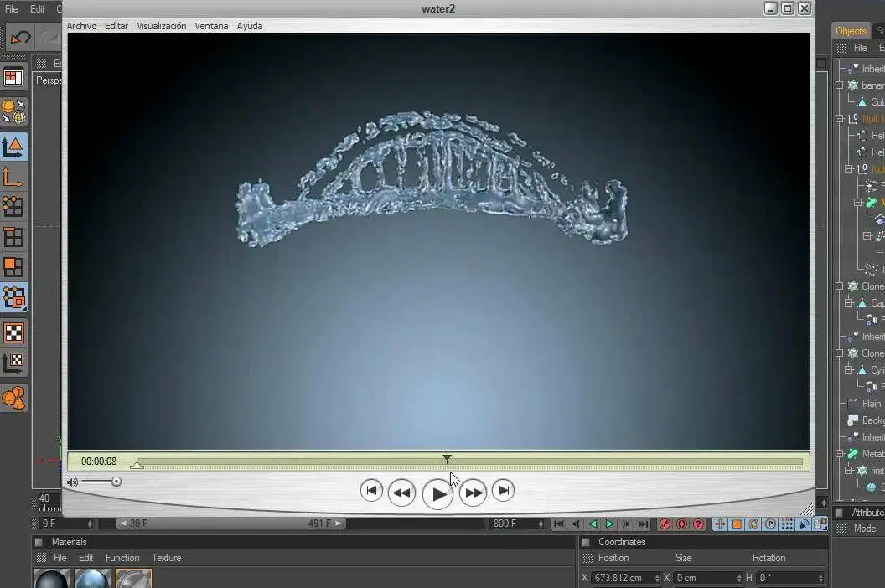885x588 pixels.
Task: Activate the Polygons mode icon
Action: coord(13,266)
